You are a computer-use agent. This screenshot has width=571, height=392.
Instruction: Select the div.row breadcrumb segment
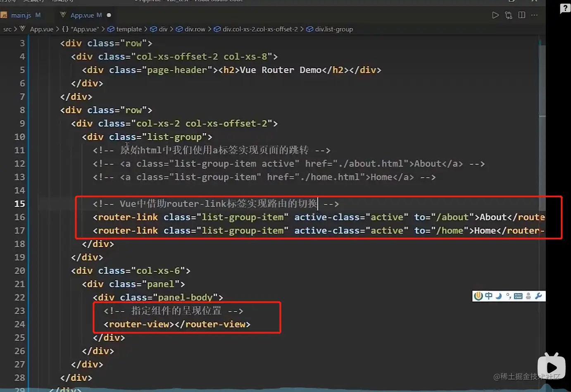pyautogui.click(x=191, y=29)
